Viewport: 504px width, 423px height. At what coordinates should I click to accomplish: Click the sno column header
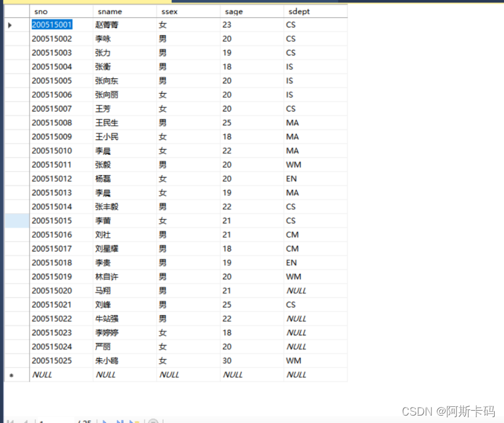point(61,12)
